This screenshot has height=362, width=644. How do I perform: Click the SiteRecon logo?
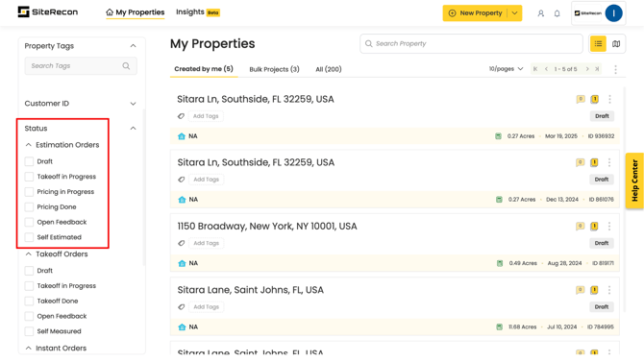point(48,12)
